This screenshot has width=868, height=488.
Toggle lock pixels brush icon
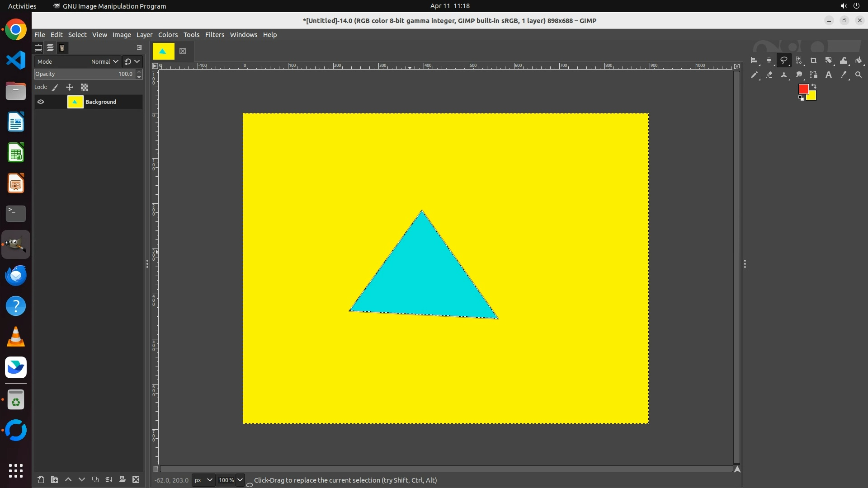[x=55, y=88]
